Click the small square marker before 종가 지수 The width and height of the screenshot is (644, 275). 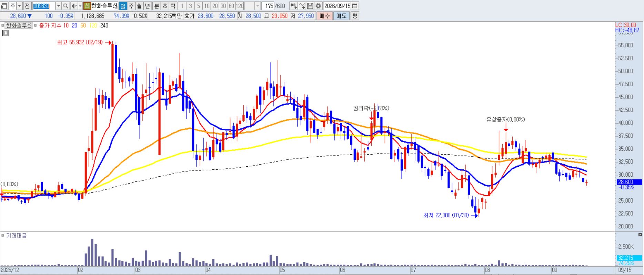[36, 26]
